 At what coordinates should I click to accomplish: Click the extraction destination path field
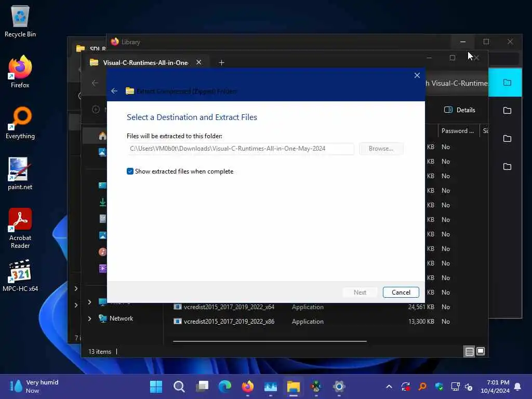tap(241, 149)
